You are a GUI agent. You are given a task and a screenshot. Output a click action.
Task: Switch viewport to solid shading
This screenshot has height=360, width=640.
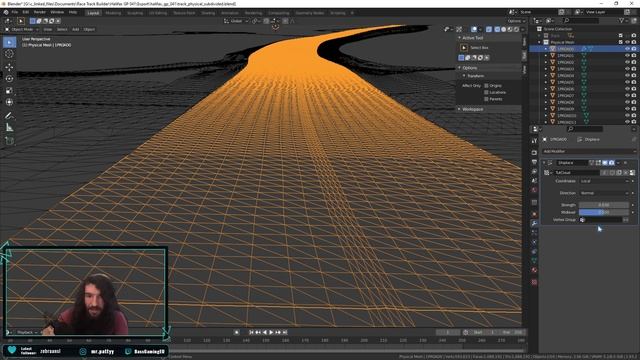click(503, 29)
